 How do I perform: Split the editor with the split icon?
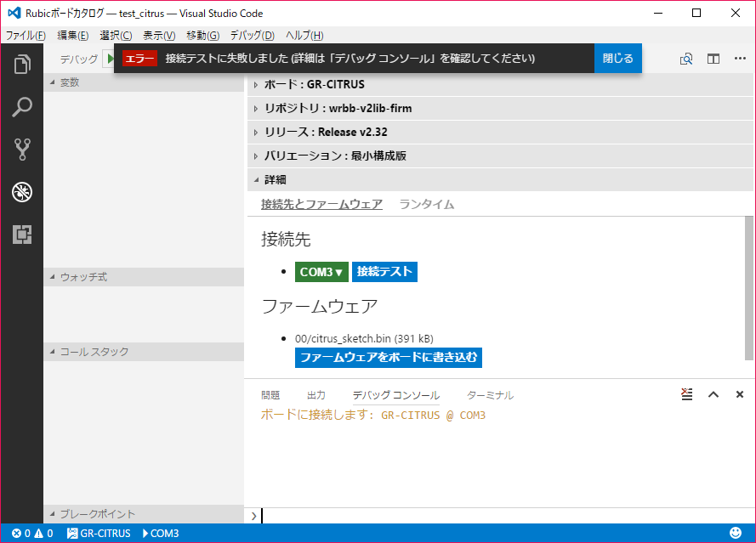(713, 59)
